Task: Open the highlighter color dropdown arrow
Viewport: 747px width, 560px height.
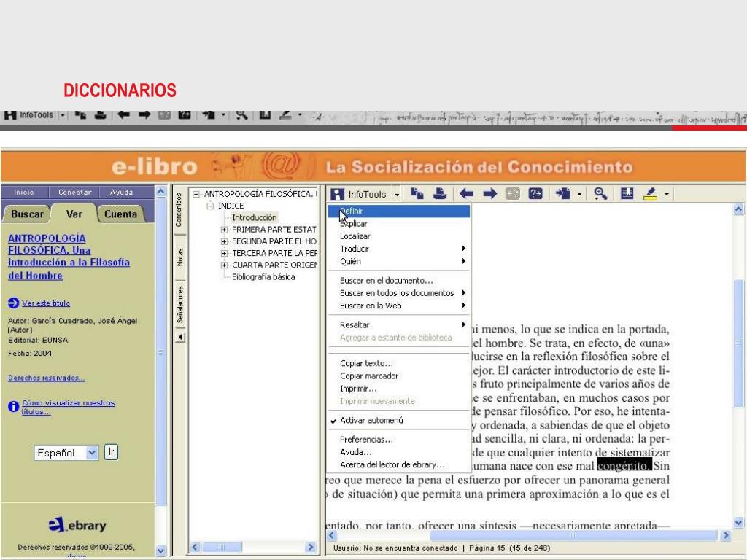Action: coord(667,195)
